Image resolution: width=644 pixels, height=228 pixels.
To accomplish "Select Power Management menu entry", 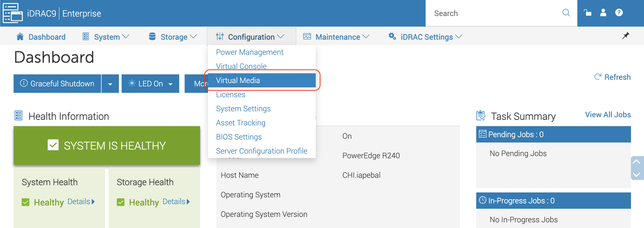I will pyautogui.click(x=250, y=52).
